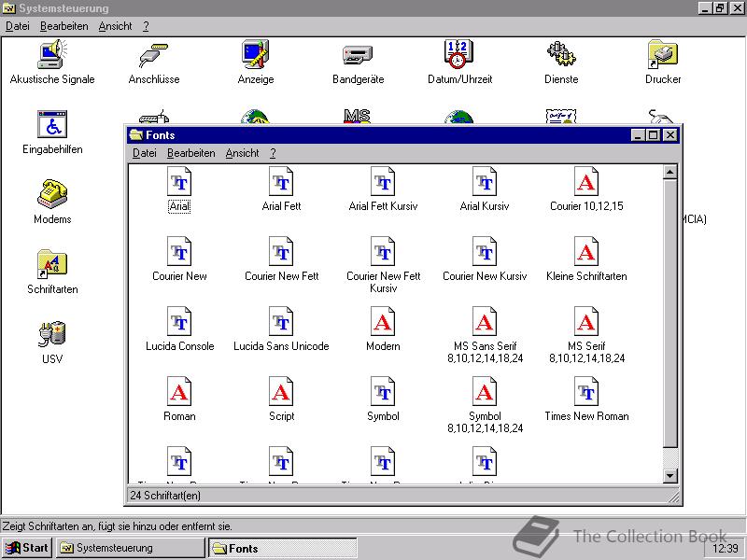Select the MS Sans Serif font icon
This screenshot has width=747, height=560.
point(485,321)
